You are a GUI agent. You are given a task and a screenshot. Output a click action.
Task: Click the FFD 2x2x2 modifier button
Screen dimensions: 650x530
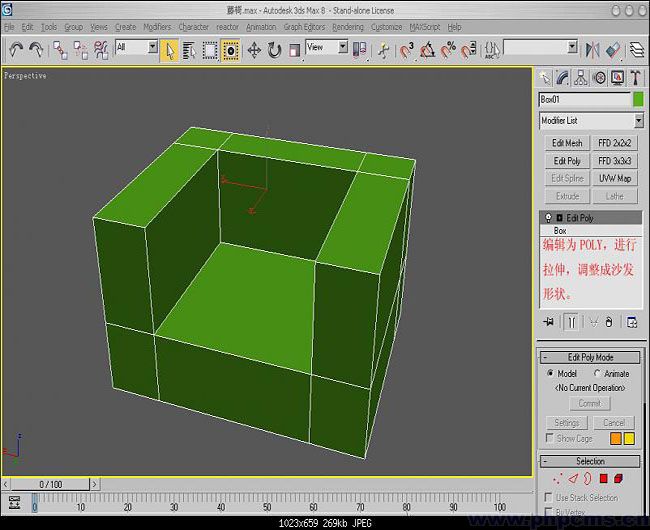[615, 143]
